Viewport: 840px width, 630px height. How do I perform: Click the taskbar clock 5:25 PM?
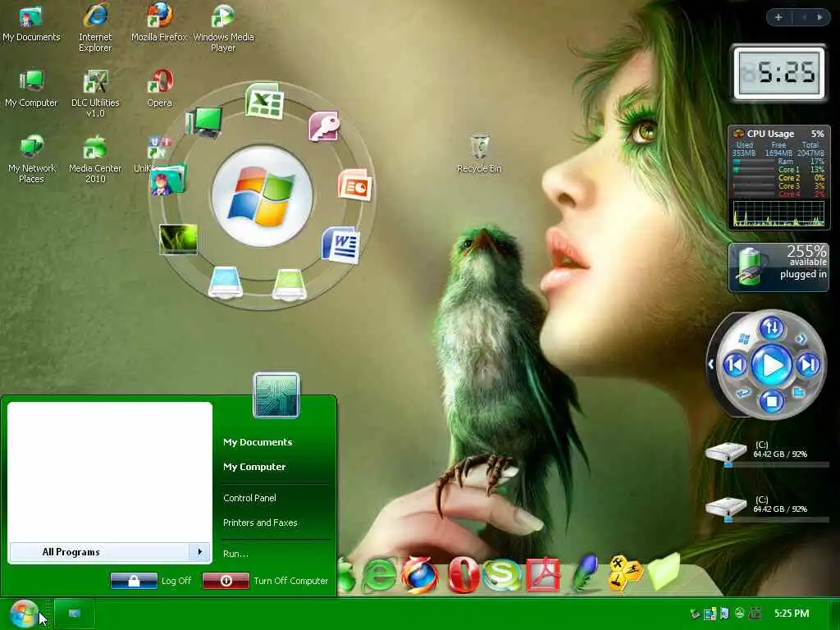[792, 614]
